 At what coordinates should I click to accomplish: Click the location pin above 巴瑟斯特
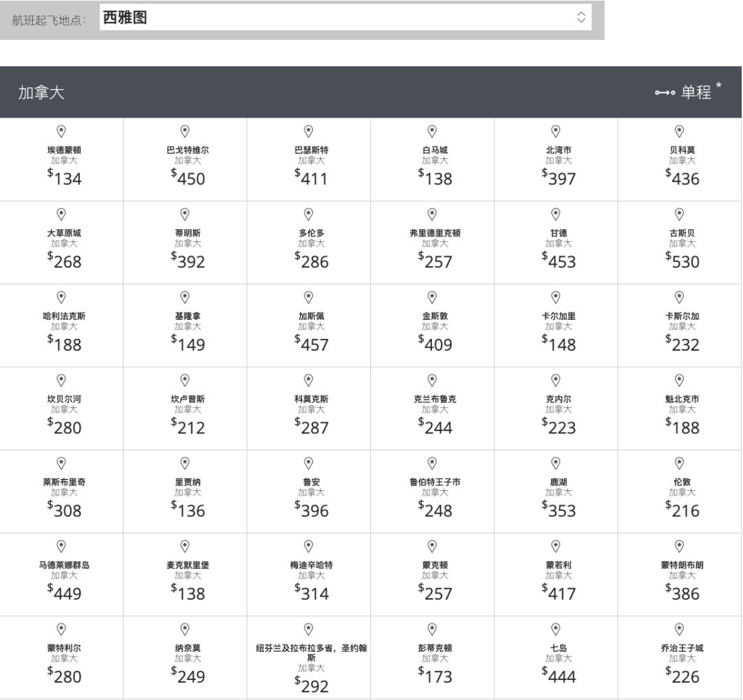pyautogui.click(x=308, y=131)
